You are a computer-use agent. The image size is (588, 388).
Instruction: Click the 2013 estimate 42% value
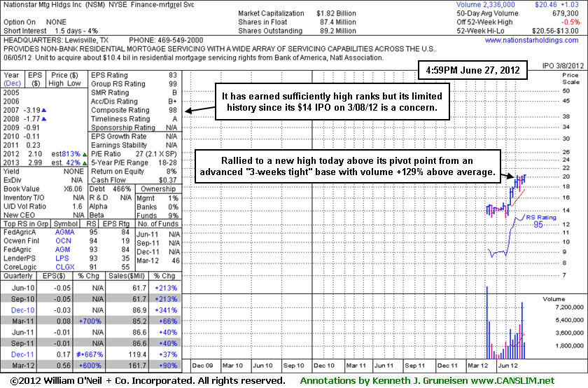[x=73, y=163]
